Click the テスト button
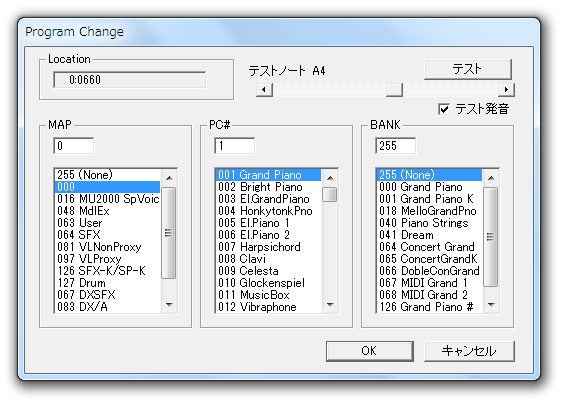The height and width of the screenshot is (402, 561). 468,69
